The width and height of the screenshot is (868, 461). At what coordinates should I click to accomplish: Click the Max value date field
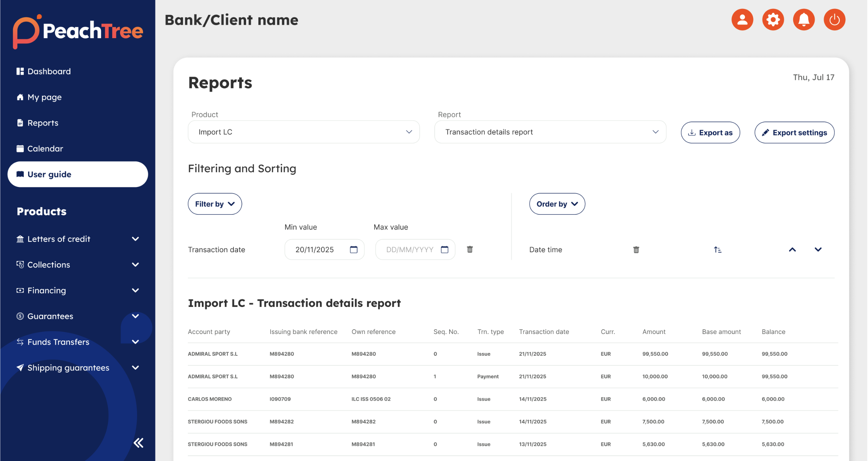(x=415, y=250)
